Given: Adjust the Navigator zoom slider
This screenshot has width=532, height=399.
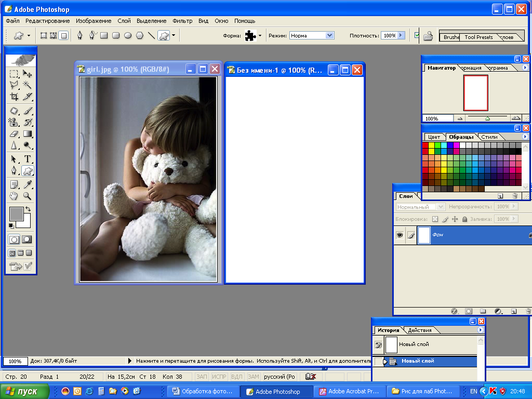Looking at the screenshot, I should click(487, 118).
